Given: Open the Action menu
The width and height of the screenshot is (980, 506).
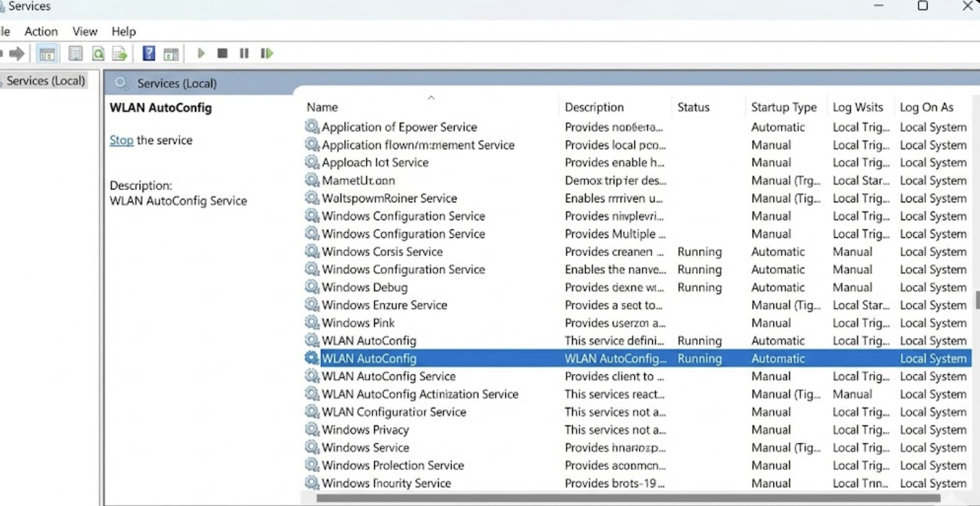Looking at the screenshot, I should tap(41, 31).
